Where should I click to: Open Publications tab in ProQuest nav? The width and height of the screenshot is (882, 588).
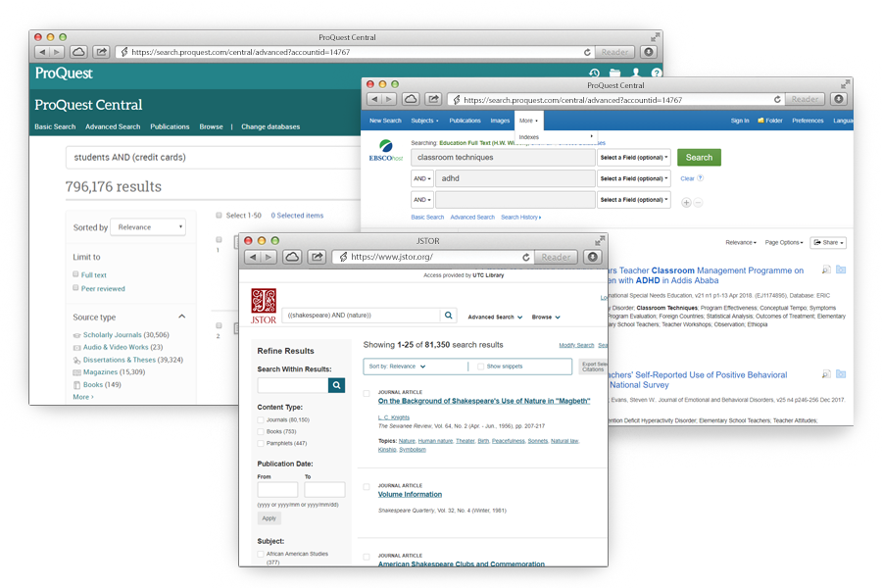point(170,126)
